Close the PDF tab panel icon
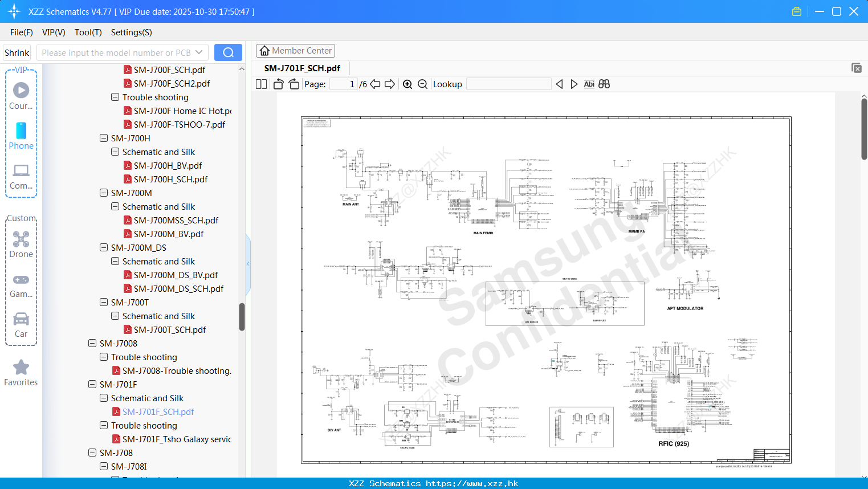The width and height of the screenshot is (868, 489). click(857, 68)
